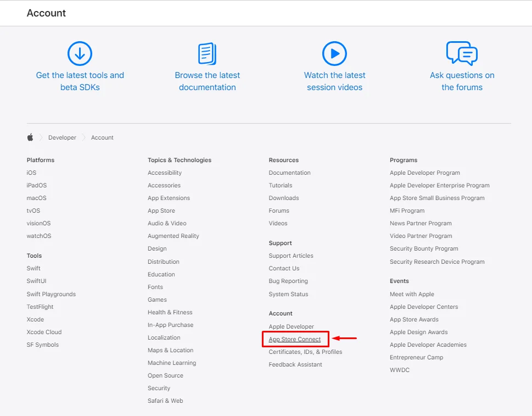The image size is (532, 416).
Task: Open the Machine Learning link
Action: [172, 363]
